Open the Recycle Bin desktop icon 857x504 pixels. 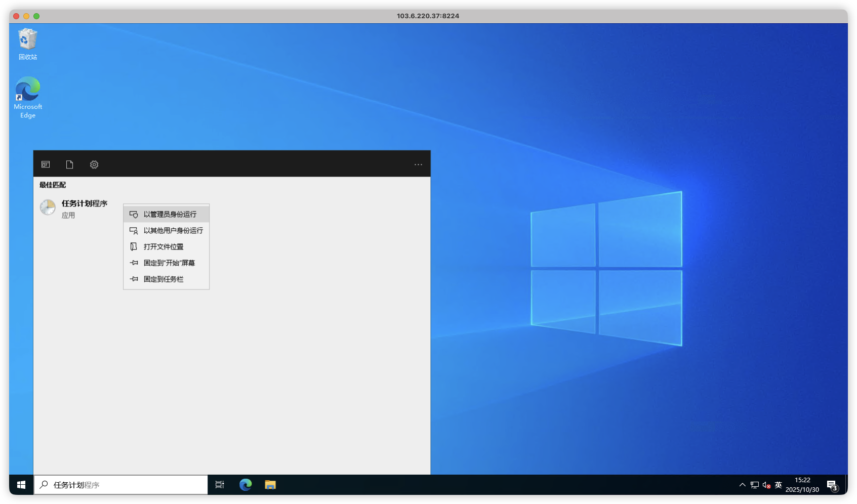point(28,40)
